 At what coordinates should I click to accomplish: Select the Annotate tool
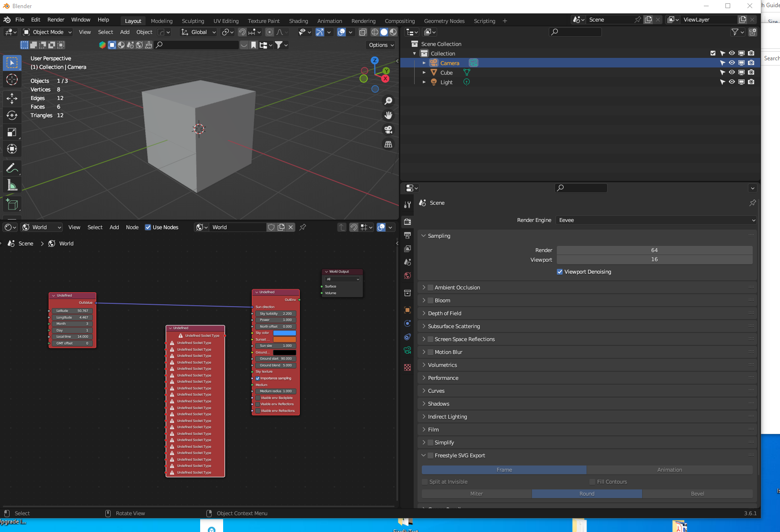click(x=12, y=168)
